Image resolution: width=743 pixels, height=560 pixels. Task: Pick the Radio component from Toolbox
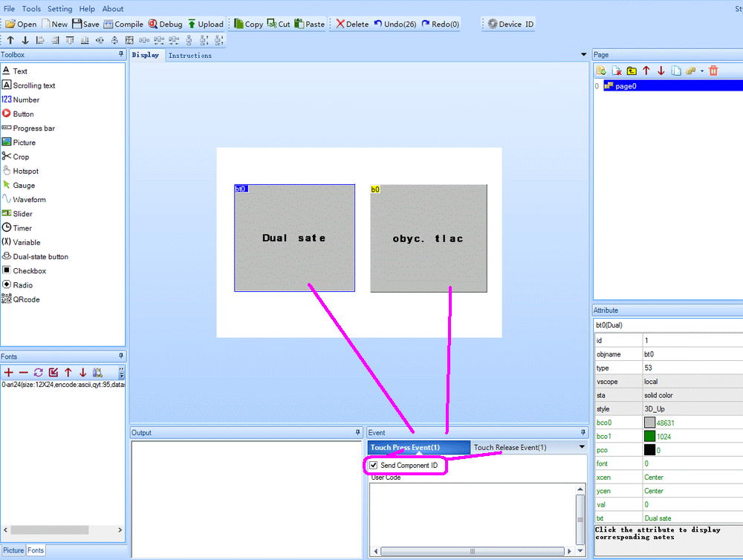[22, 284]
